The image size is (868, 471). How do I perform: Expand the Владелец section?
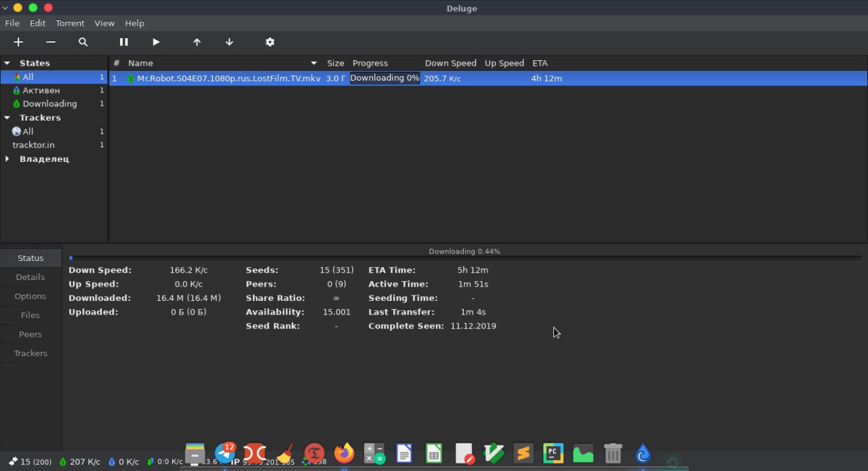[7, 159]
